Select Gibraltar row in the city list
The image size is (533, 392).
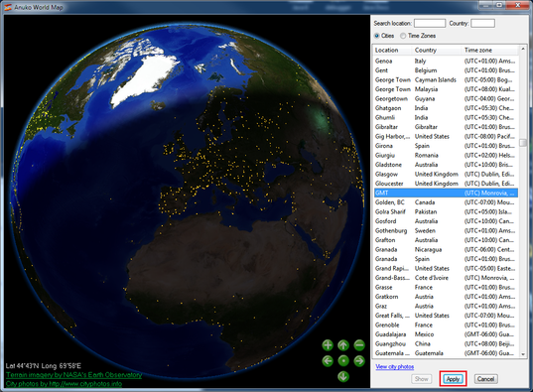click(446, 127)
